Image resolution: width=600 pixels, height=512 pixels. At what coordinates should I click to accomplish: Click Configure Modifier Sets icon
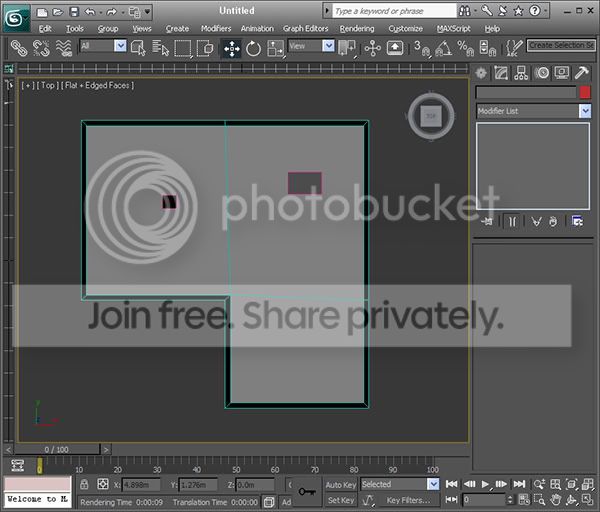[x=577, y=222]
